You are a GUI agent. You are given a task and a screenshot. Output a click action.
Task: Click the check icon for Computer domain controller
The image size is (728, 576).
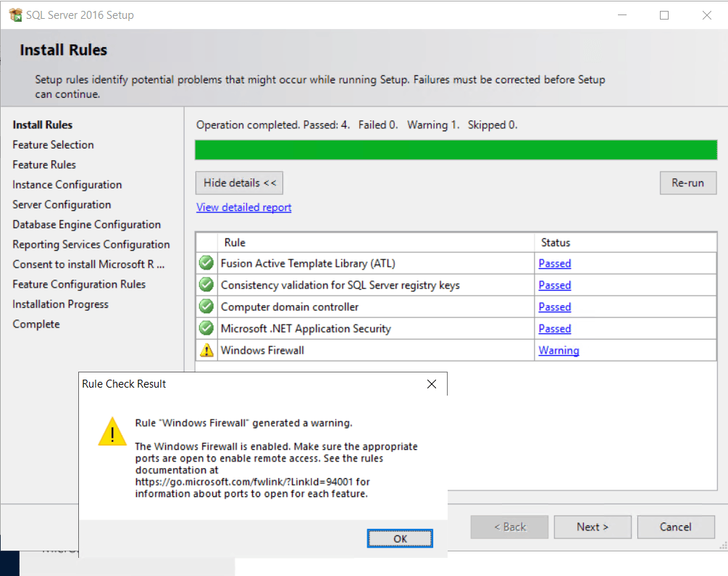coord(206,306)
